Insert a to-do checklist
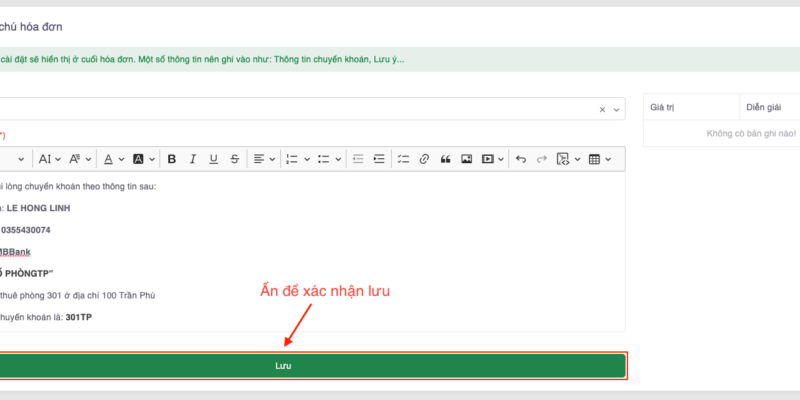This screenshot has width=800, height=400. click(x=403, y=159)
